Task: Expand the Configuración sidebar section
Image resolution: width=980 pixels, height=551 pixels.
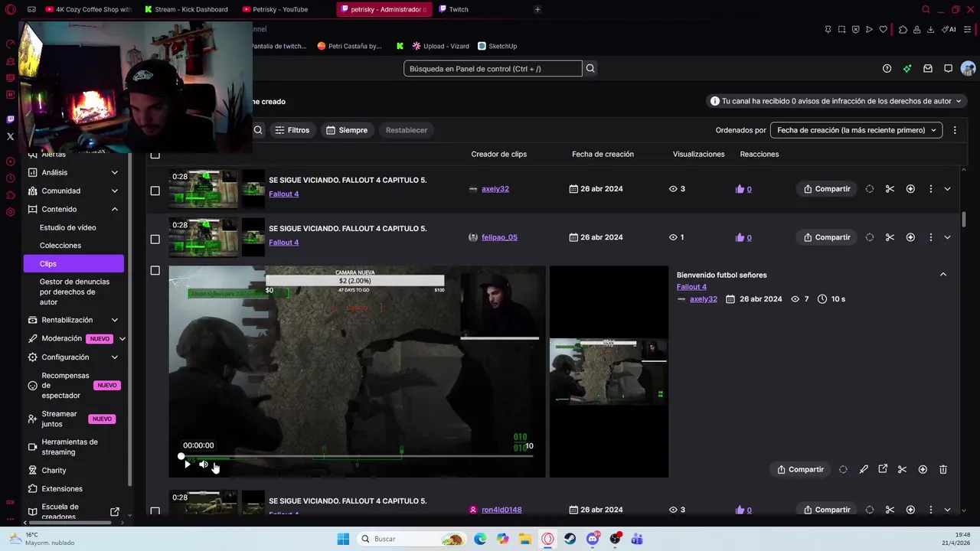Action: 115,357
